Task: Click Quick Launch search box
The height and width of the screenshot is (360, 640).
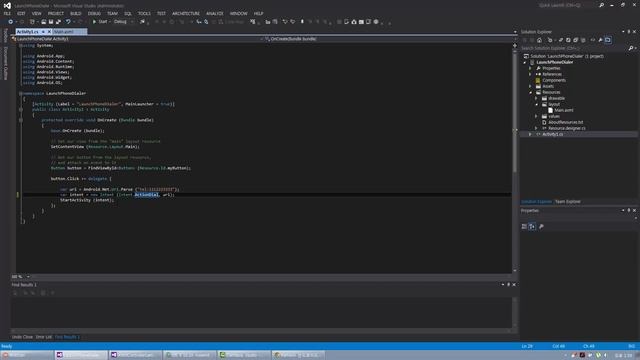Action: click(567, 5)
